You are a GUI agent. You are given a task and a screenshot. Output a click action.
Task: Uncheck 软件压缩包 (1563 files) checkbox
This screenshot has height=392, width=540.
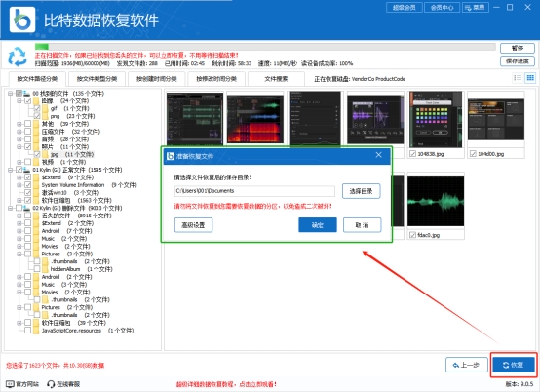point(28,200)
